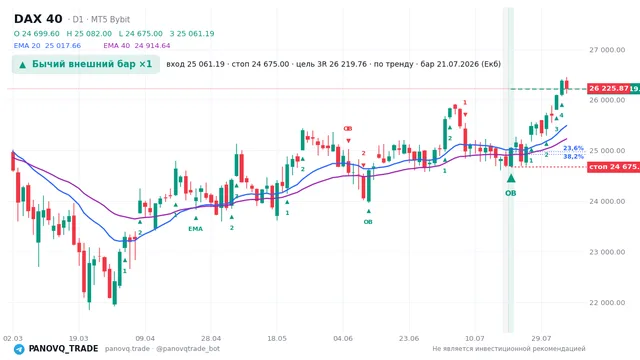Open the PANOVQ_TRADE channel name

click(x=63, y=349)
